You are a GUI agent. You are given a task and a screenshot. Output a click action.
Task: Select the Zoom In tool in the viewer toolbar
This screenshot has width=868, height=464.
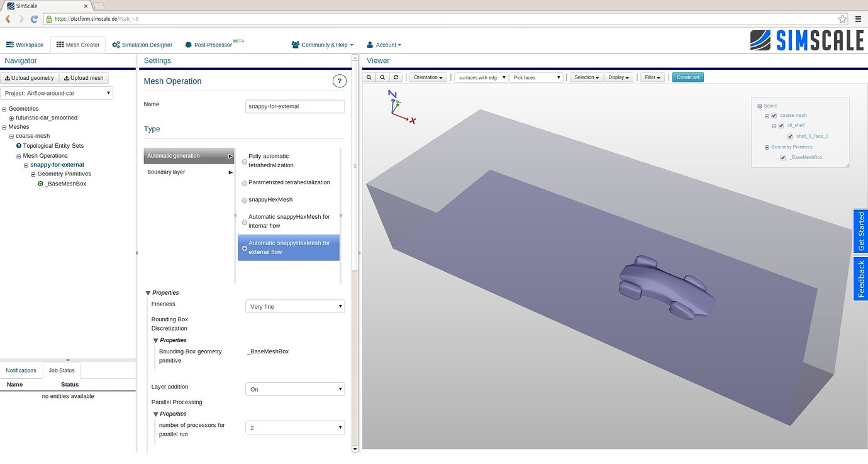[x=369, y=77]
